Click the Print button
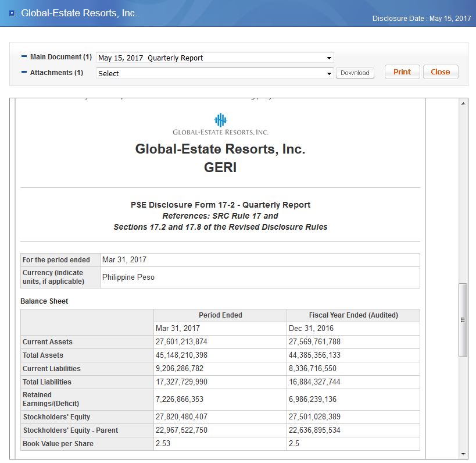Screen dimensions: 476x463 click(x=402, y=72)
